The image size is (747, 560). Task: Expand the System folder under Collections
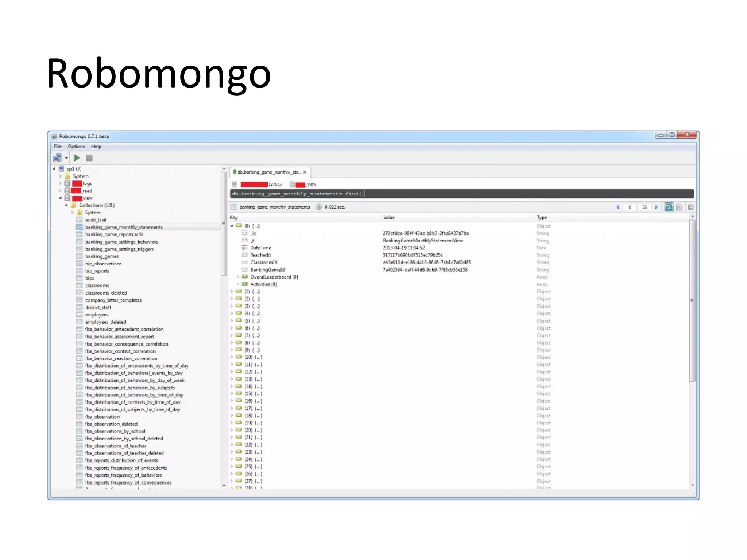[x=73, y=213]
